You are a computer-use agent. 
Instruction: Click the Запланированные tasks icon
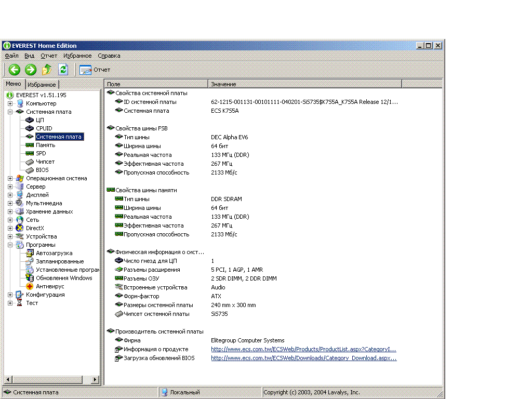point(30,261)
